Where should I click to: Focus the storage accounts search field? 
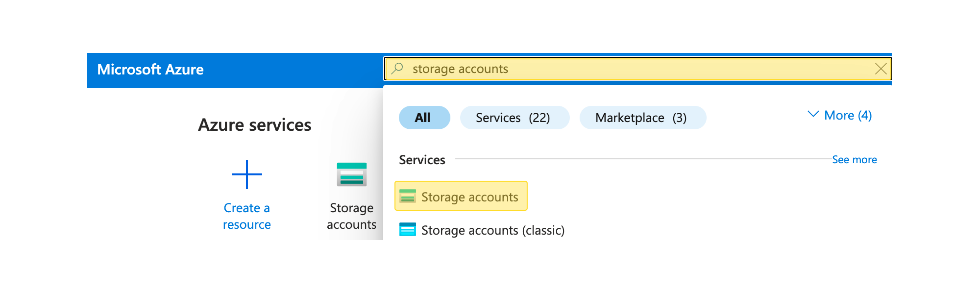(637, 69)
